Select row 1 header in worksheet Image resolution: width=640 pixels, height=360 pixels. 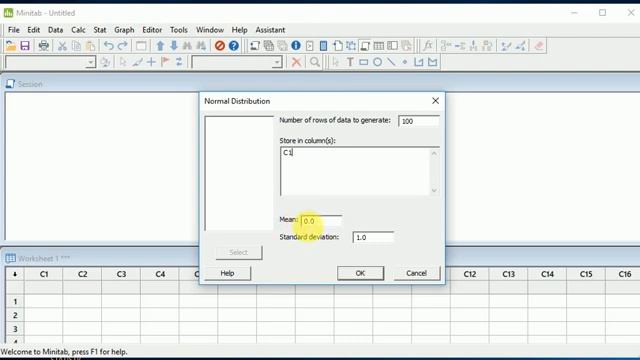[x=15, y=302]
